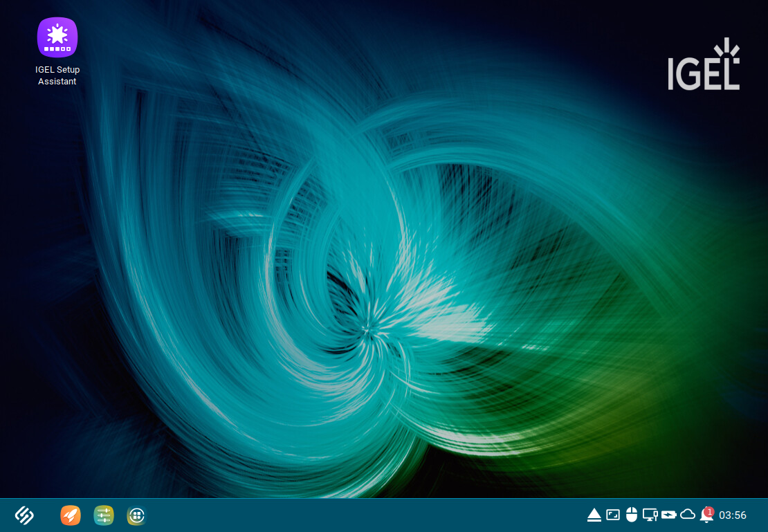Toggle the notification panel via the bell
Viewport: 768px width, 532px height.
pyautogui.click(x=706, y=517)
